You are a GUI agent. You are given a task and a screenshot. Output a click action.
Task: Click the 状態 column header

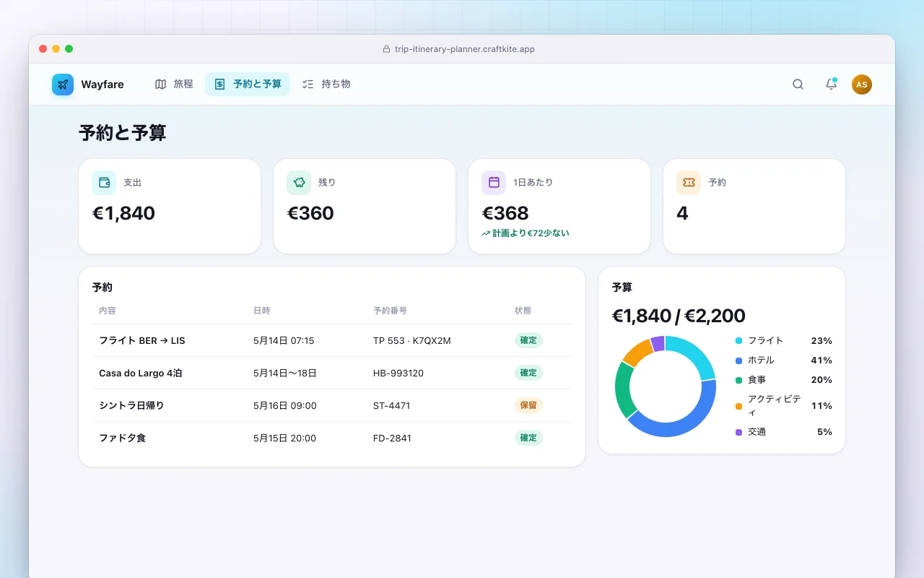pyautogui.click(x=523, y=311)
